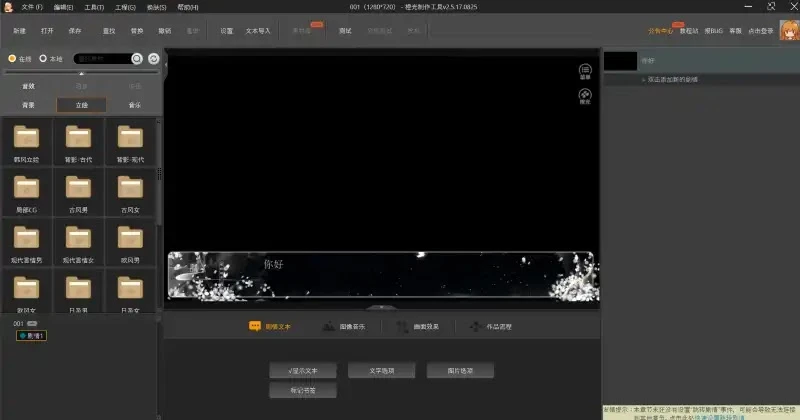The height and width of the screenshot is (420, 800).
Task: Click the 001 project label
Action: (x=18, y=324)
